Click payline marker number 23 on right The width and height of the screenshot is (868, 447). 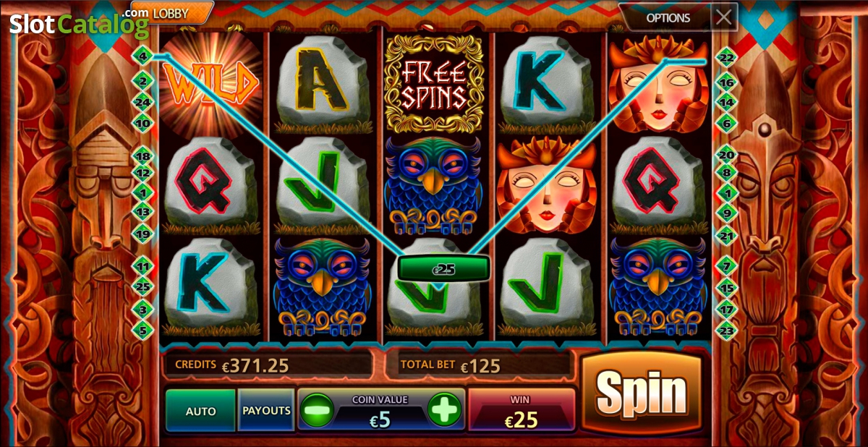click(726, 330)
